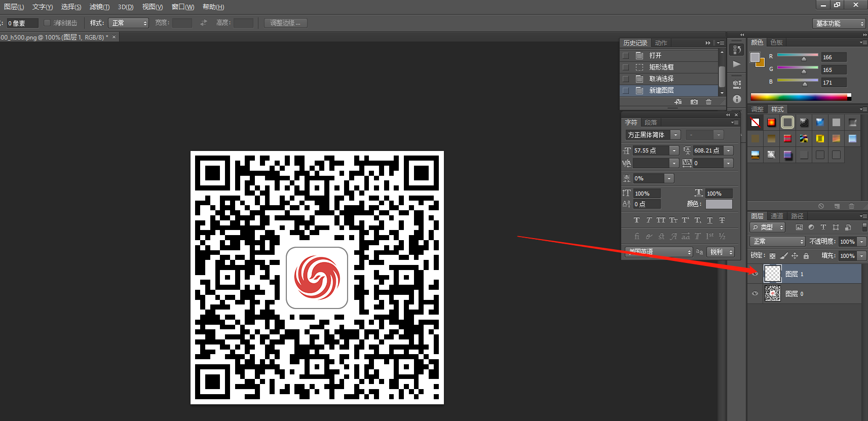Filter layers by type (T) layers icon

[823, 227]
